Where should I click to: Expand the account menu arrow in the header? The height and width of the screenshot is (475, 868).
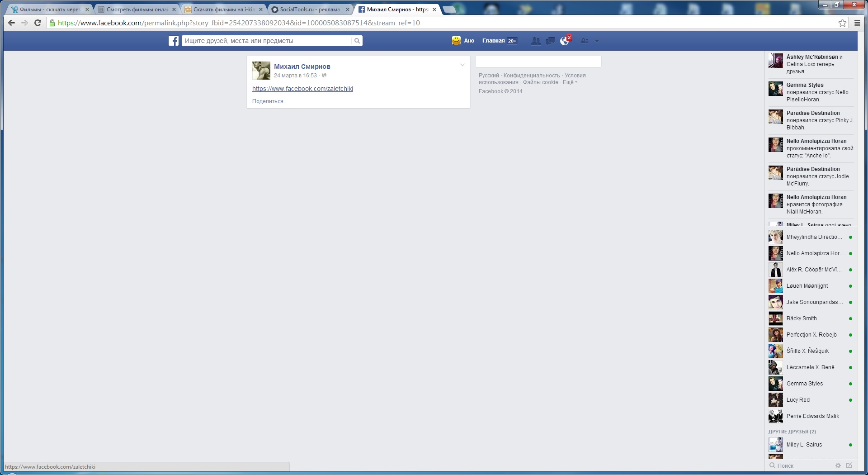pyautogui.click(x=597, y=41)
